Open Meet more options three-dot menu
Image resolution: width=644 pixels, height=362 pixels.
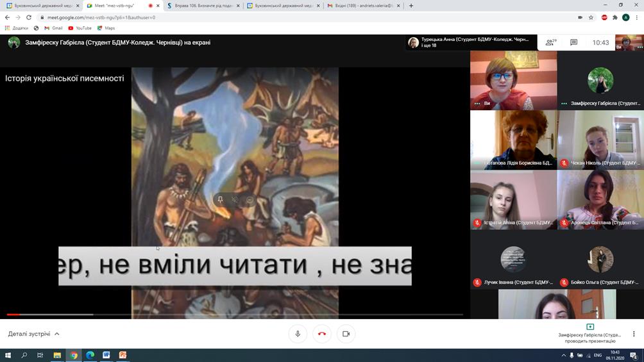point(634,334)
